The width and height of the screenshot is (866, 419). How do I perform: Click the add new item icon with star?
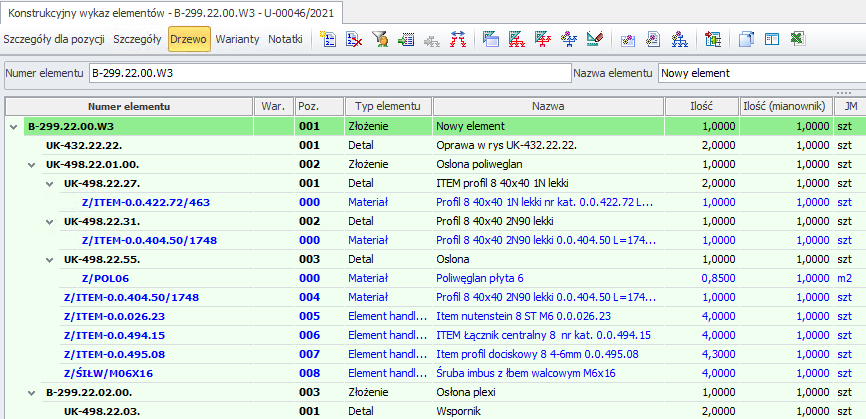click(327, 39)
